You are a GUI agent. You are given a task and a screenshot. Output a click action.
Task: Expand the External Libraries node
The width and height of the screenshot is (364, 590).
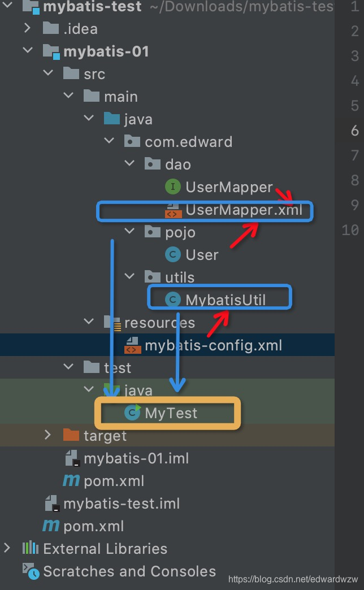point(7,548)
